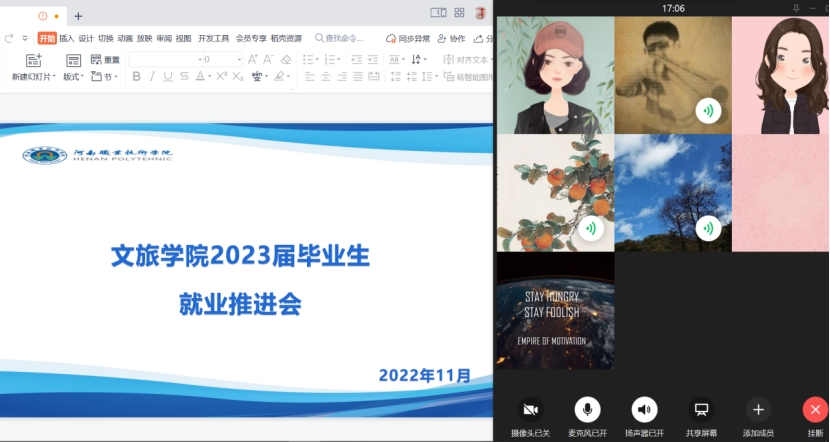Turn off the speaker (扬声器已开)
Viewport: 830px width, 442px height.
click(645, 409)
